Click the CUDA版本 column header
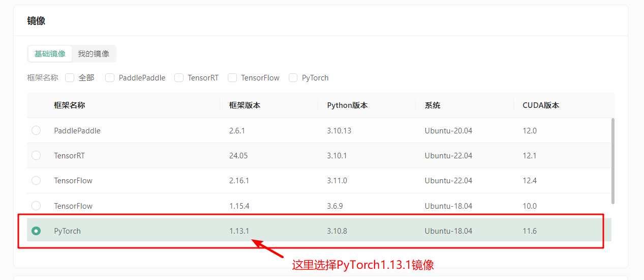The image size is (644, 280). [541, 105]
